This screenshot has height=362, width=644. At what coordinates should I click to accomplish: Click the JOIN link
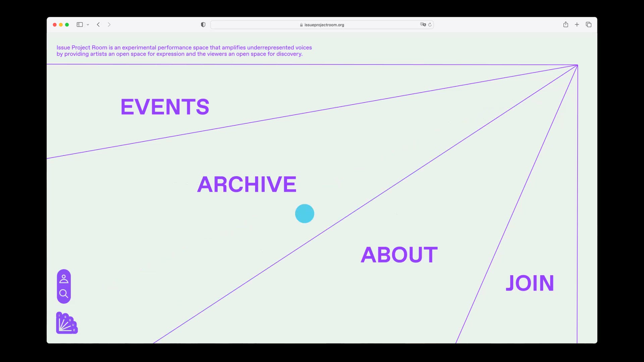[x=530, y=283]
